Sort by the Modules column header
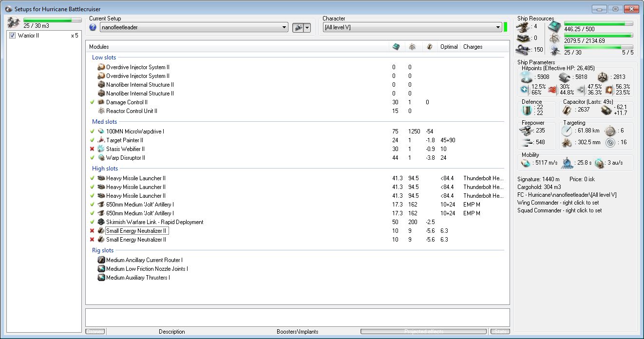This screenshot has height=339, width=644. (x=238, y=47)
